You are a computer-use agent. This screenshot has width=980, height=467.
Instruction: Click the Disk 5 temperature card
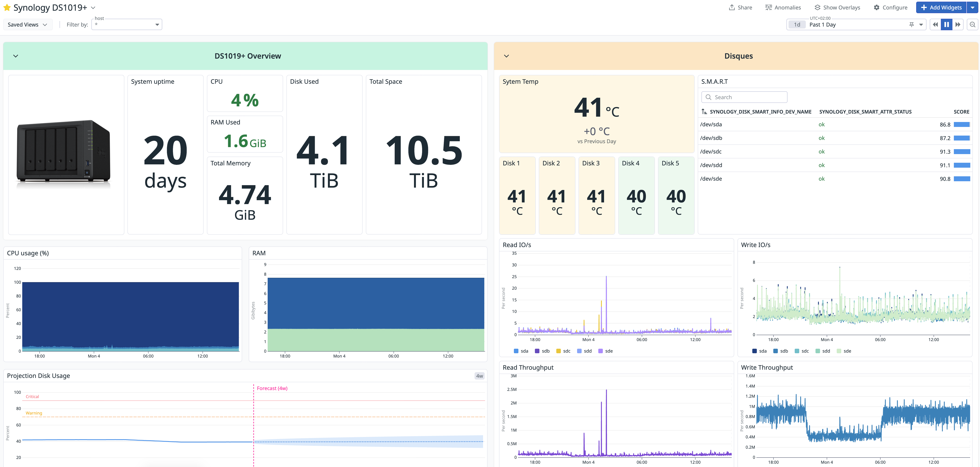pos(676,195)
